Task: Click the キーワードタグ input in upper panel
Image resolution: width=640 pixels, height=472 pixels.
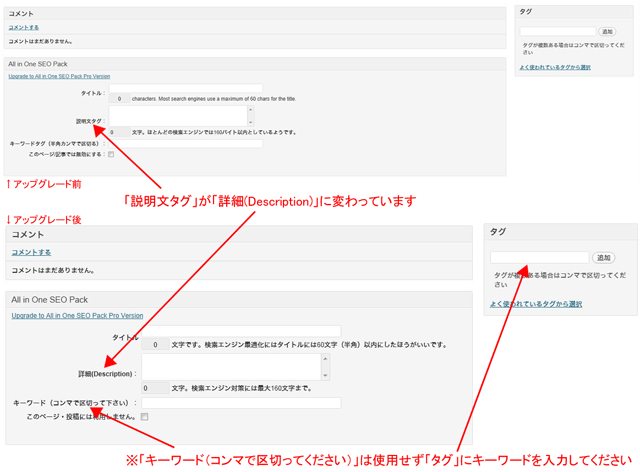Action: tap(186, 144)
